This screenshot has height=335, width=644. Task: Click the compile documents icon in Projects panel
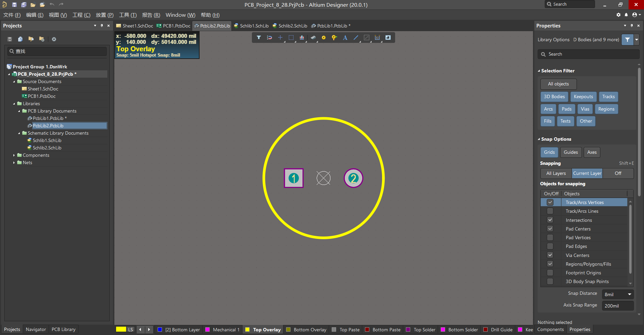[x=20, y=39]
